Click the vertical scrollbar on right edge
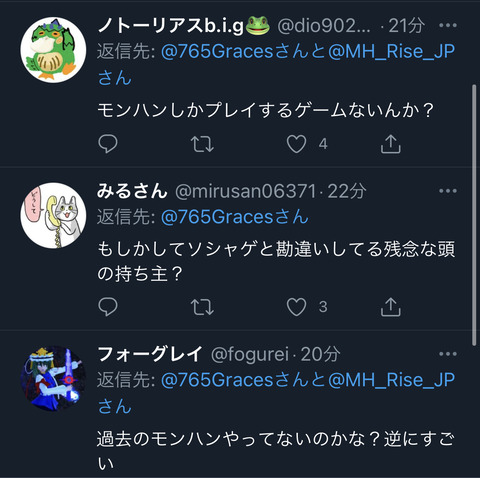The width and height of the screenshot is (480, 478). (474, 215)
